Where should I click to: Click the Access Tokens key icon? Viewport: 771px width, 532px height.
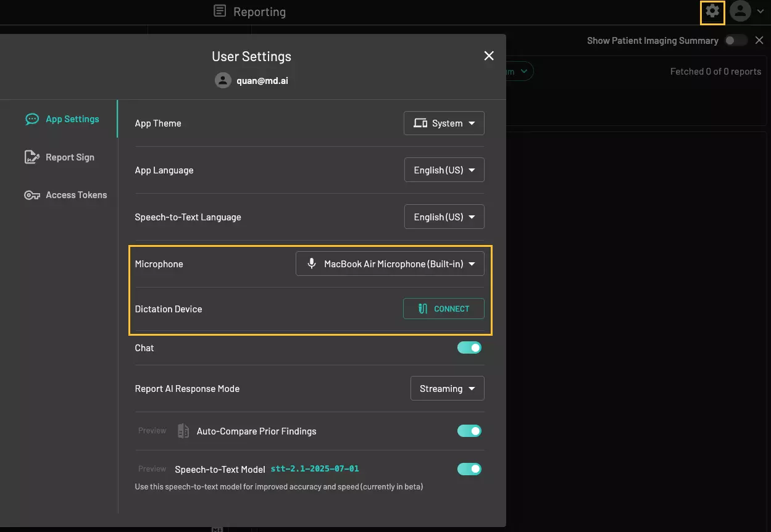[x=32, y=195]
